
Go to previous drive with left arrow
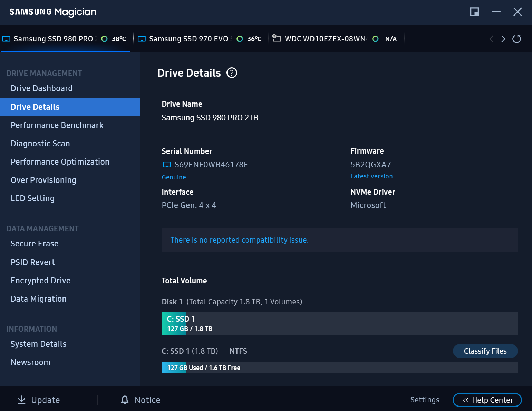491,39
